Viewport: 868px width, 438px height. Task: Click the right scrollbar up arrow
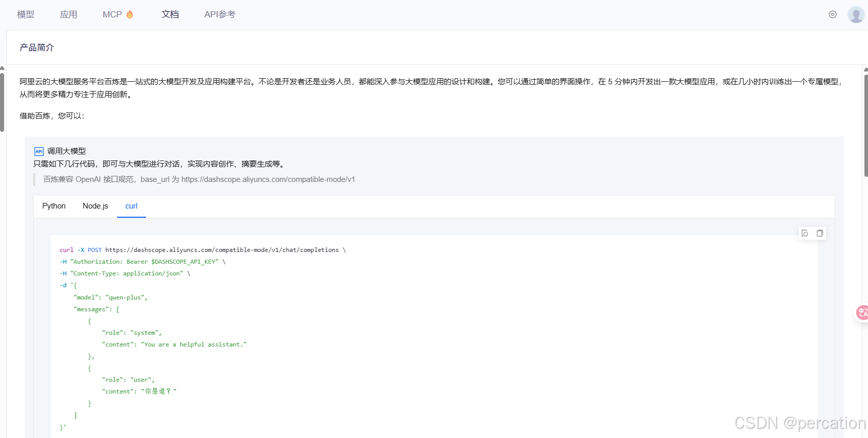pos(865,69)
